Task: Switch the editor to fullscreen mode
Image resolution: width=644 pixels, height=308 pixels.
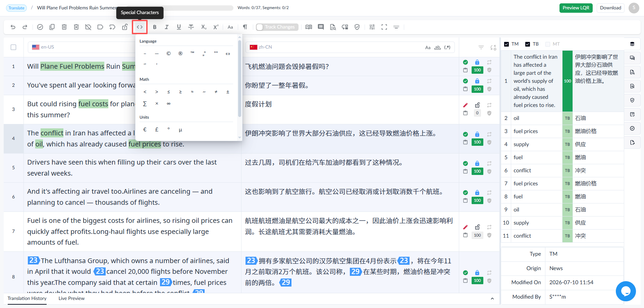Action: pyautogui.click(x=384, y=27)
